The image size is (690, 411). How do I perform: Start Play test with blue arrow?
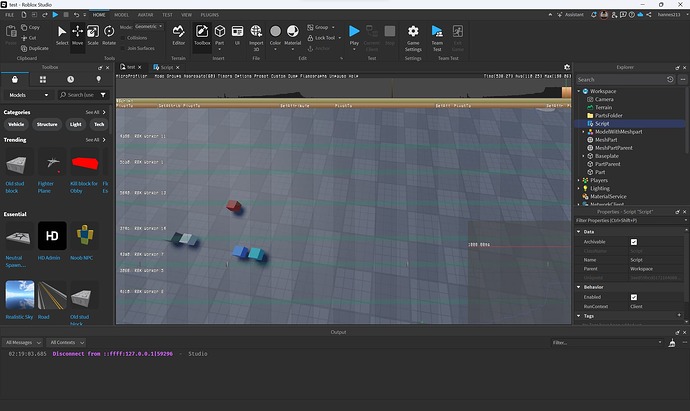click(x=354, y=32)
